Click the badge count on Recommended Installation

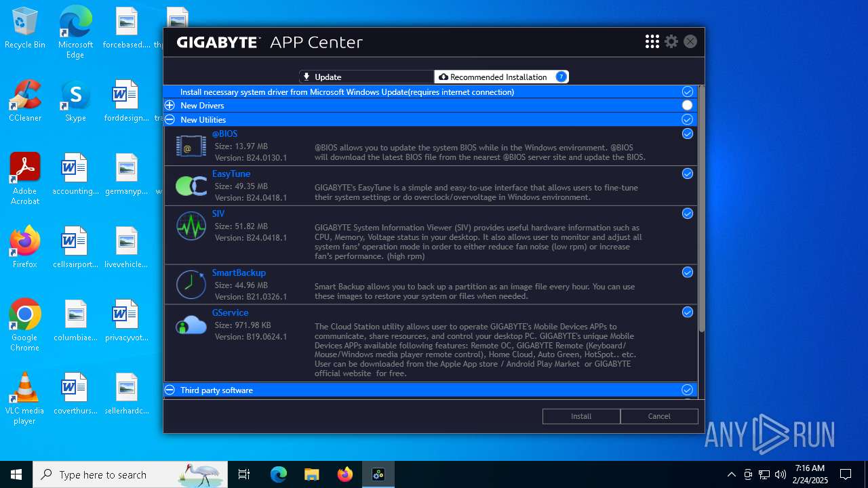click(561, 77)
